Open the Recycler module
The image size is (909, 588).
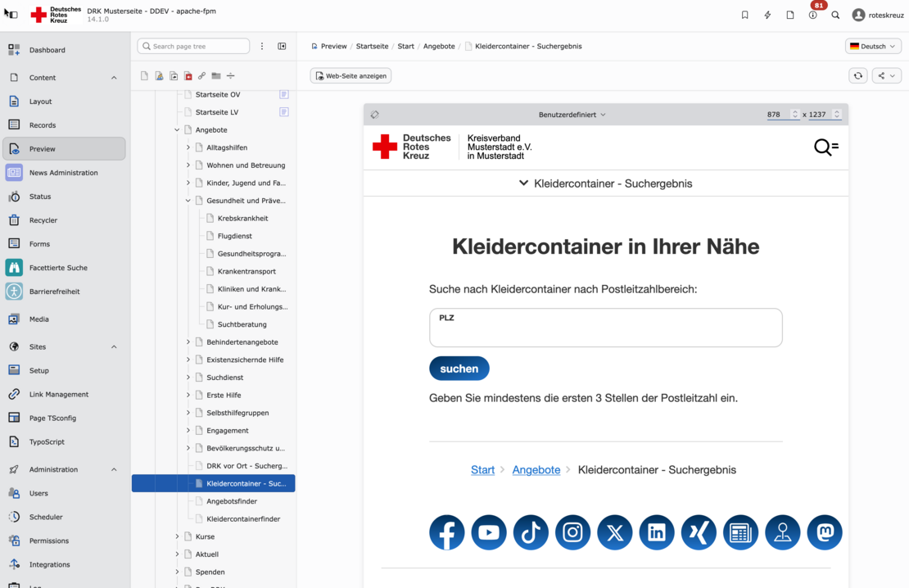(43, 220)
